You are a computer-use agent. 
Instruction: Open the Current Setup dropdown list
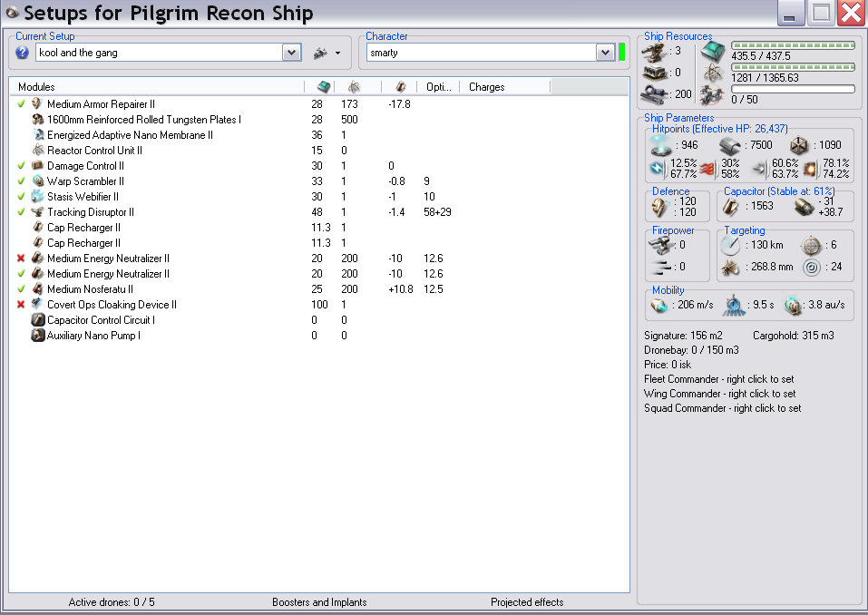(291, 53)
